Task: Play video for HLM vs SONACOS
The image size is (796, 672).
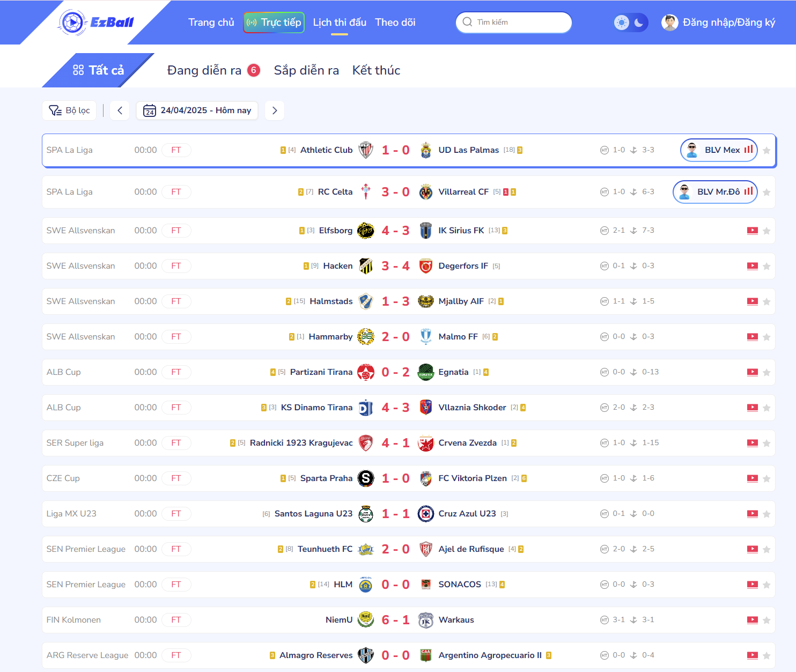Action: (753, 585)
